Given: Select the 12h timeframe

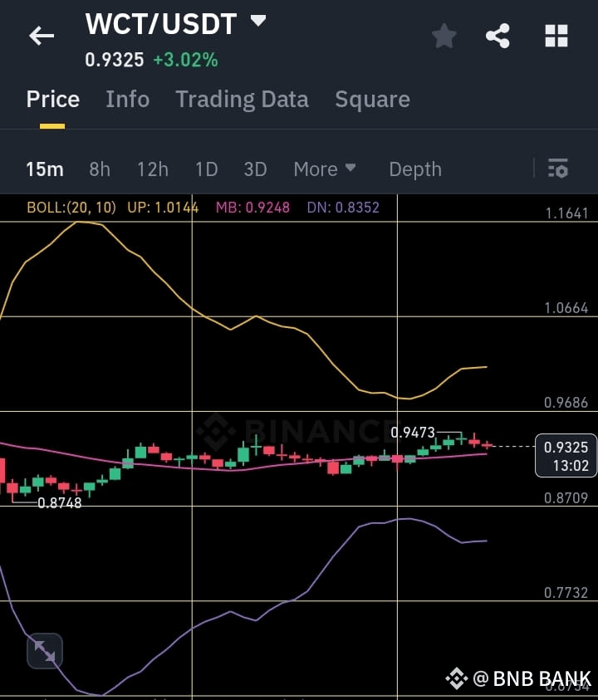Looking at the screenshot, I should pyautogui.click(x=153, y=169).
